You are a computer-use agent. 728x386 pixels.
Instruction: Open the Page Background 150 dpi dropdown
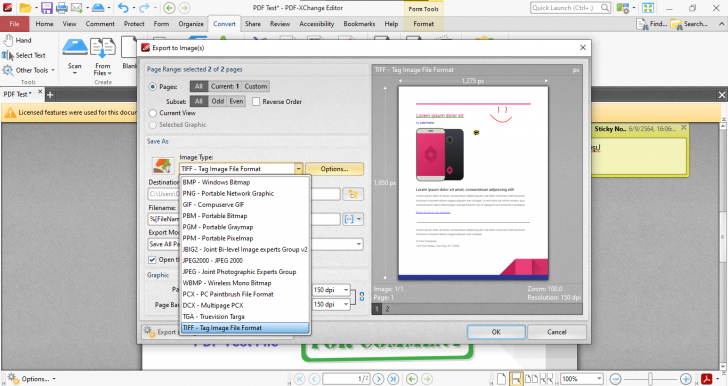pyautogui.click(x=346, y=304)
